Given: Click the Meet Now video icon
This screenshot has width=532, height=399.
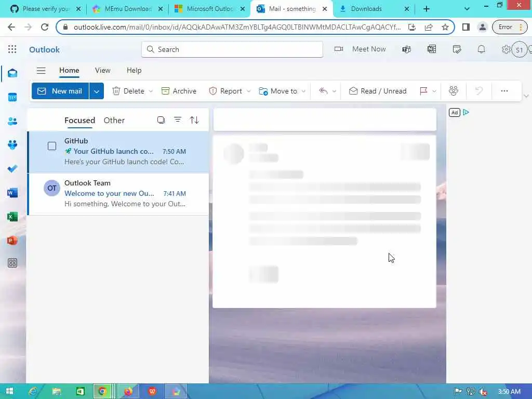Looking at the screenshot, I should (339, 49).
